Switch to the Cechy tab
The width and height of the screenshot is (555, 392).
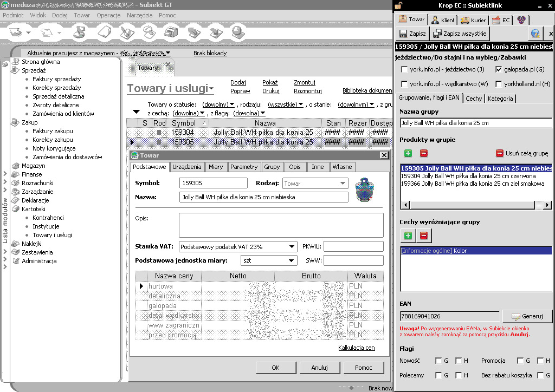tap(474, 99)
